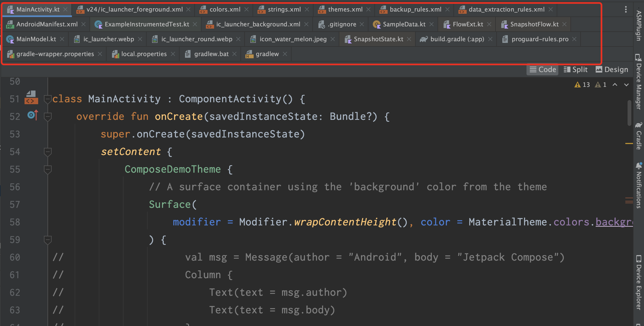Collapse the onCreate function fold on line 52

(48, 117)
